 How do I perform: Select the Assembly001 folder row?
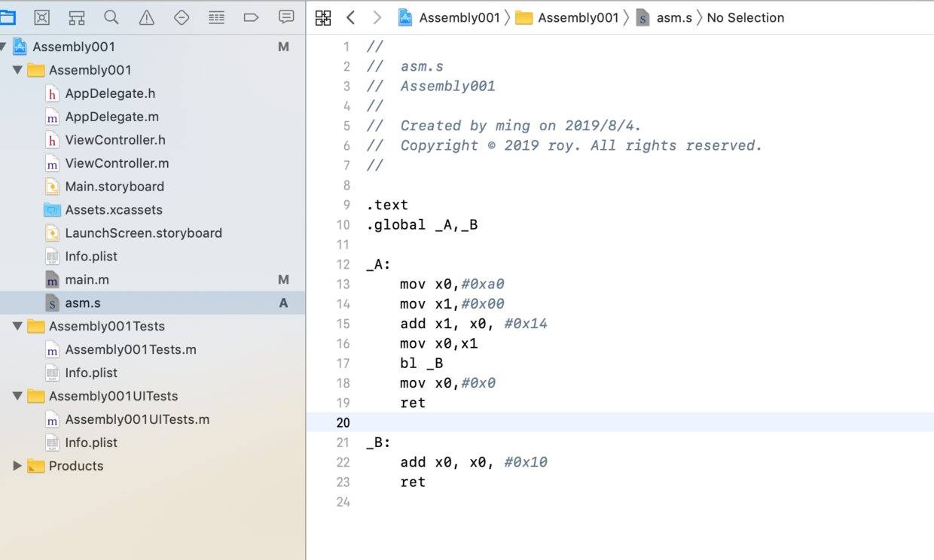pyautogui.click(x=152, y=70)
